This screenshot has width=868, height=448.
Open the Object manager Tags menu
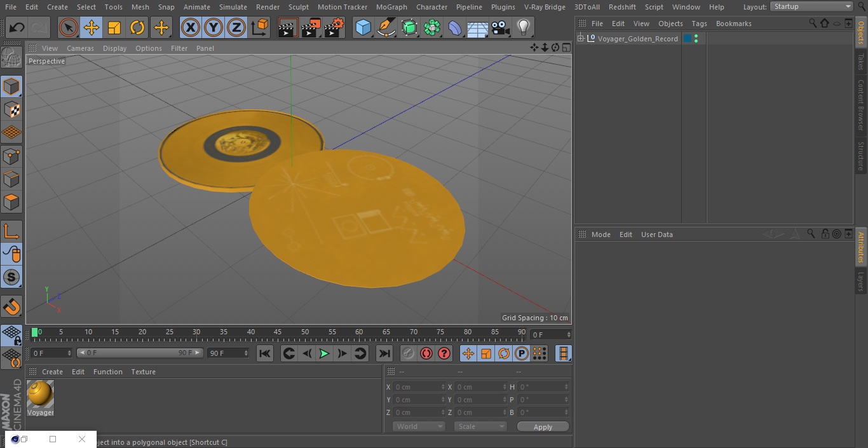coord(699,24)
